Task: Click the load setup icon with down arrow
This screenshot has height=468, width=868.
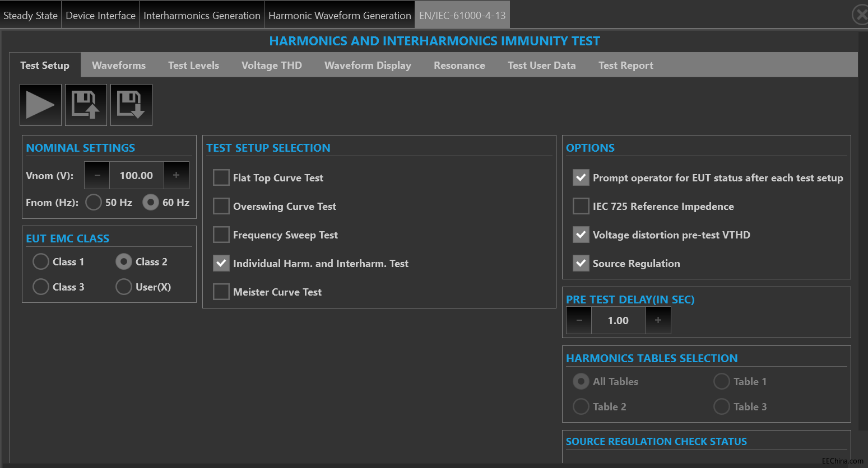Action: tap(132, 105)
